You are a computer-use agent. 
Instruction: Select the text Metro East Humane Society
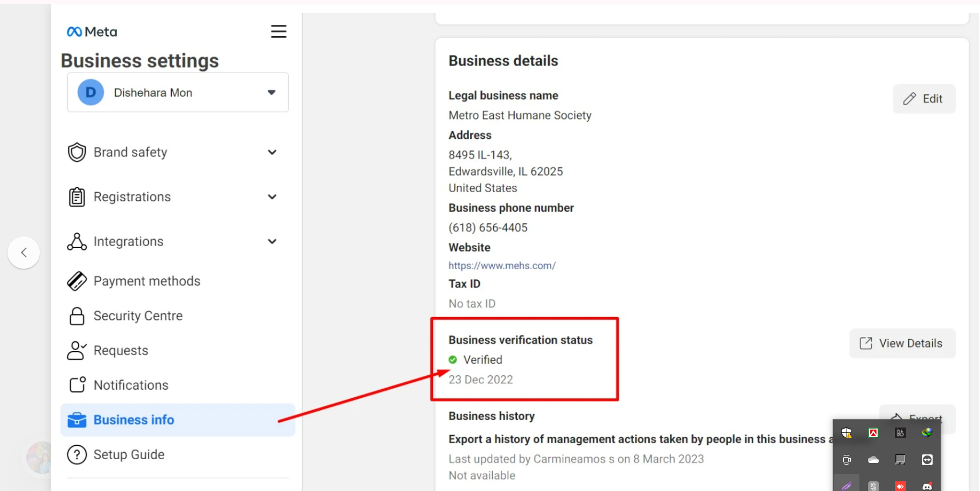[520, 115]
